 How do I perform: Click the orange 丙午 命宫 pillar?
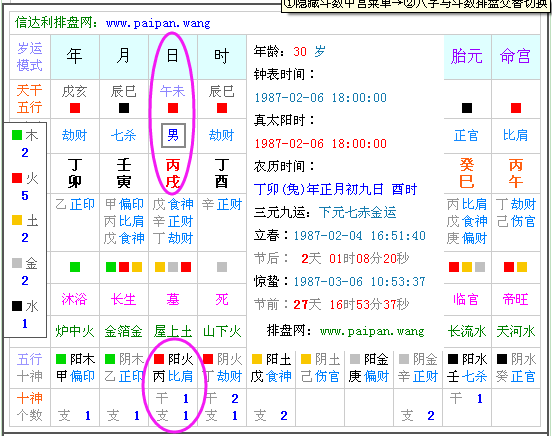click(516, 173)
